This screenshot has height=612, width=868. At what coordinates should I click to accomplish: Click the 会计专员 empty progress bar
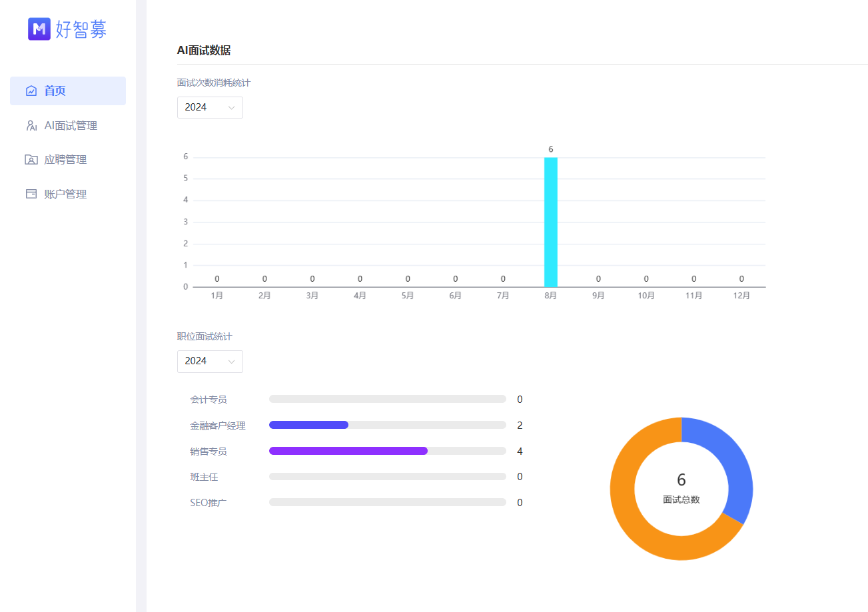(x=387, y=399)
